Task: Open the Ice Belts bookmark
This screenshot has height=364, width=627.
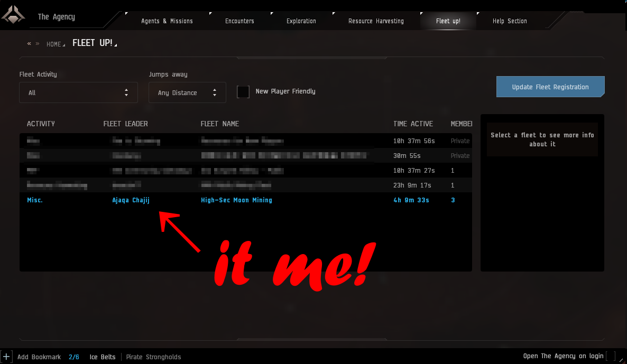Action: click(x=102, y=357)
